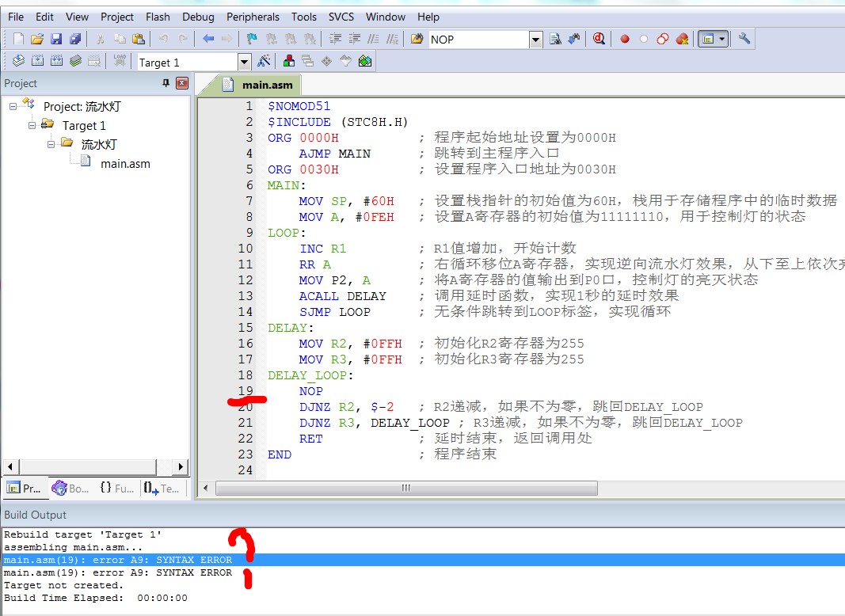Open the Help menu
The image size is (845, 616).
click(428, 17)
